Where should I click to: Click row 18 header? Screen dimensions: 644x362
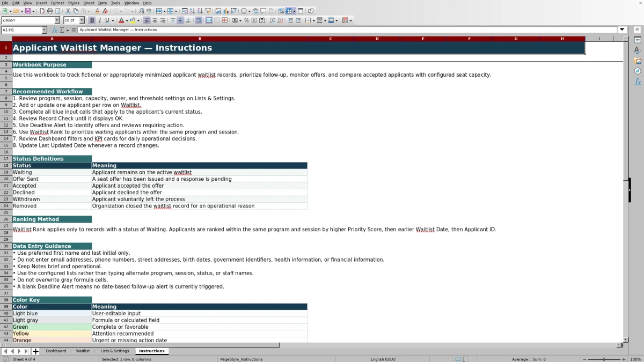tap(6, 166)
